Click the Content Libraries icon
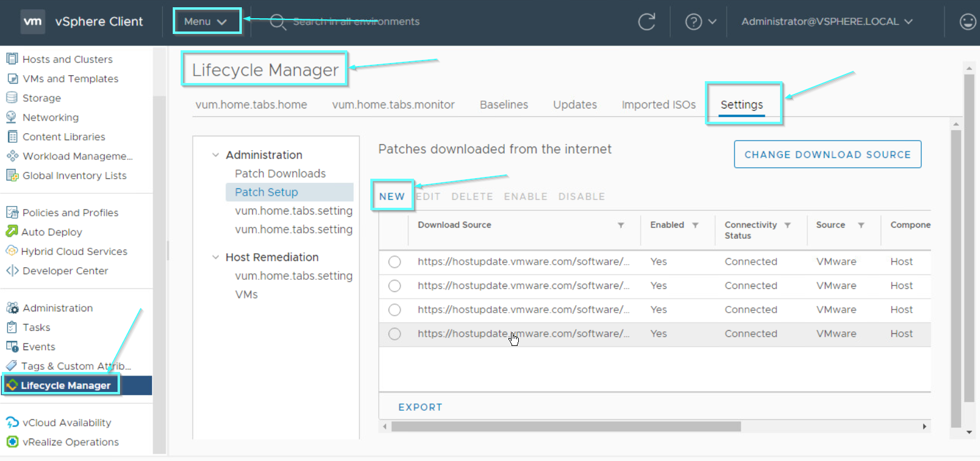Viewport: 980px width, 461px height. (x=12, y=136)
